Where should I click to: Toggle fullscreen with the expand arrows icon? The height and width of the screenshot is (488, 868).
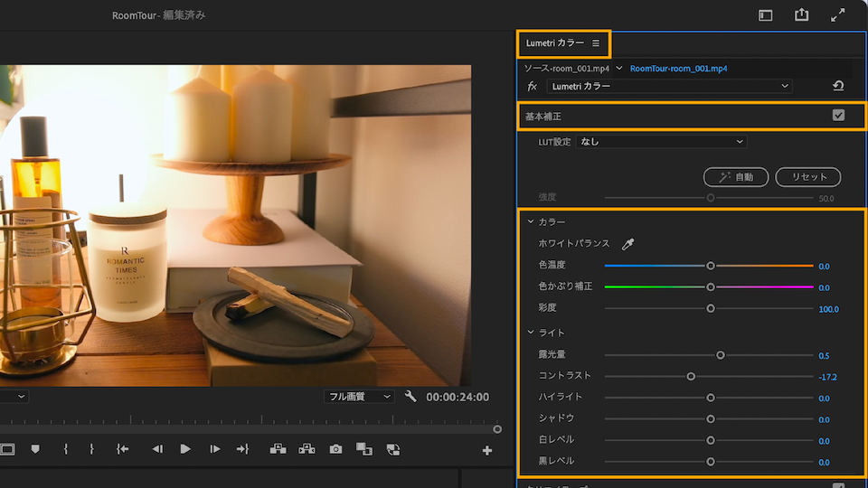pos(838,15)
